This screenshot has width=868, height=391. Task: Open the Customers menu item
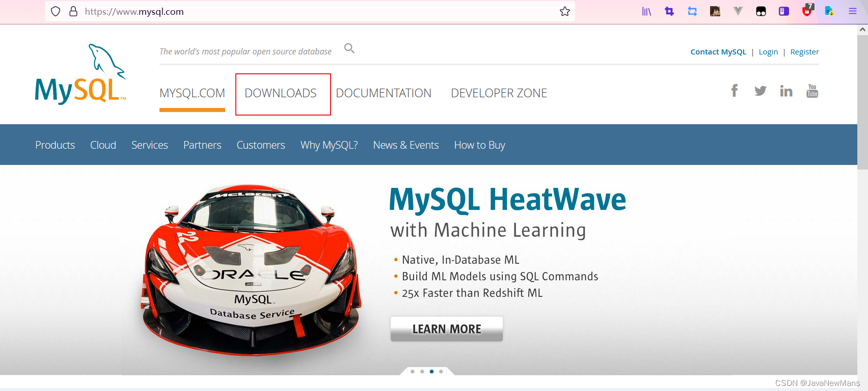click(261, 145)
